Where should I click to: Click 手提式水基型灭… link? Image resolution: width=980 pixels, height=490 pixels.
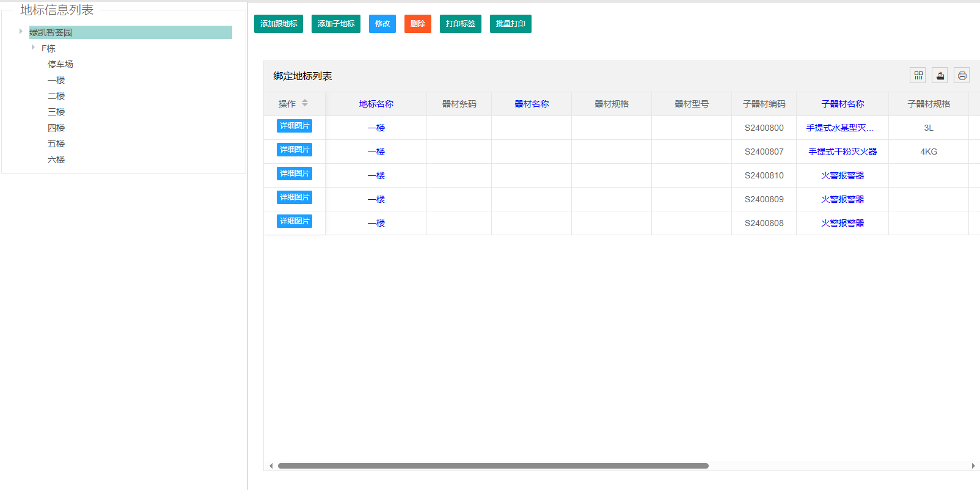click(x=840, y=128)
